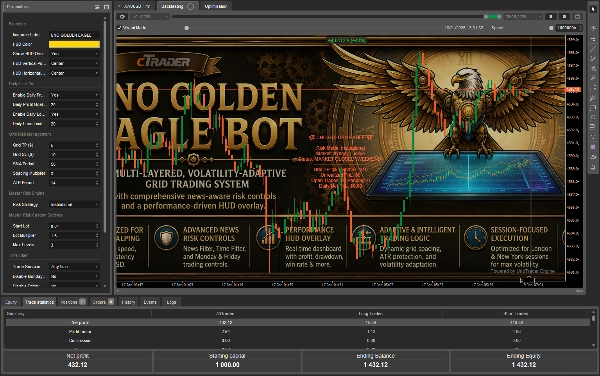Adjust the Spacing Multiplier stepper arrows
This screenshot has width=600, height=376.
(97, 173)
